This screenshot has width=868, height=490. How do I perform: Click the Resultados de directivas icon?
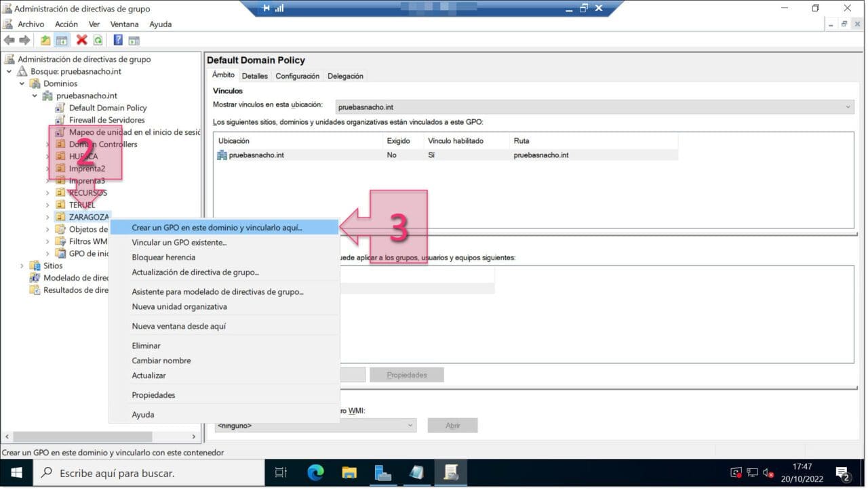coord(35,290)
